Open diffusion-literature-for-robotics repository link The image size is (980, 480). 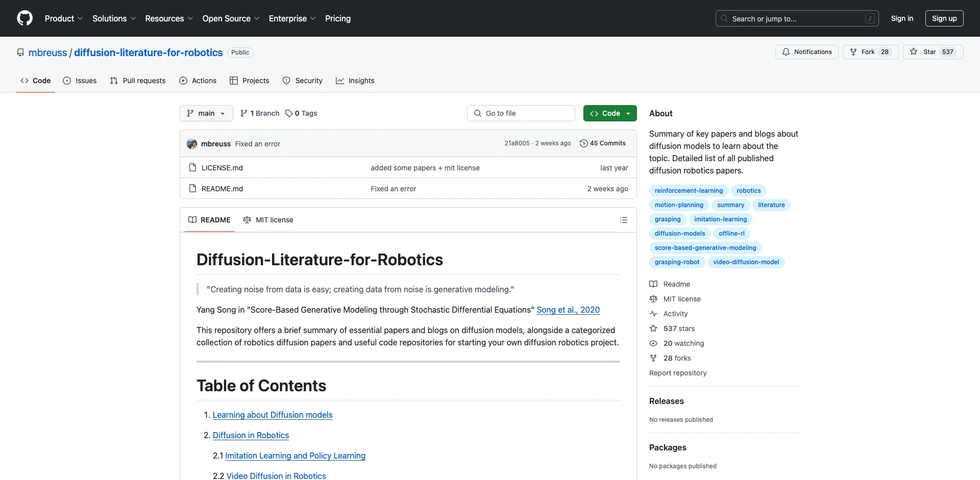149,53
